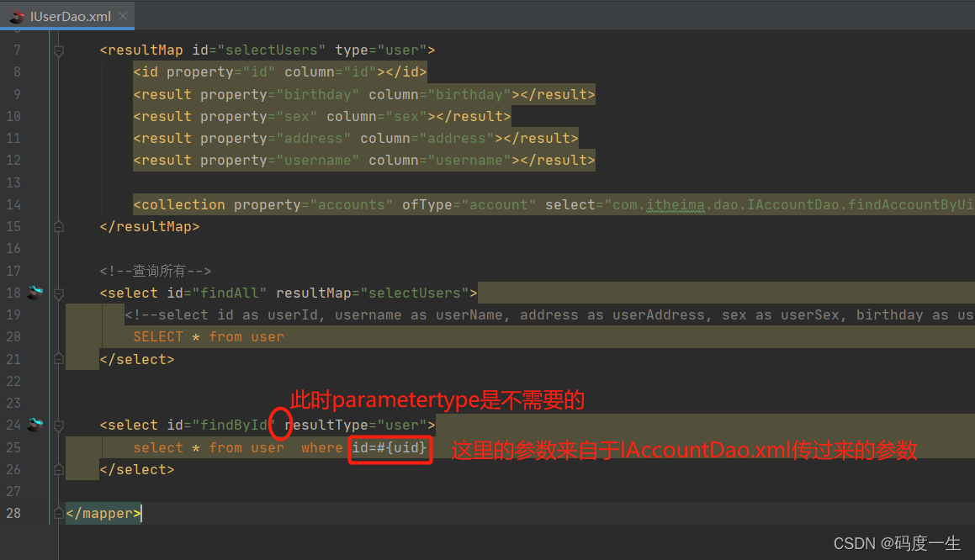This screenshot has width=975, height=560.
Task: Click the id="findById" attribute
Action: [x=220, y=425]
